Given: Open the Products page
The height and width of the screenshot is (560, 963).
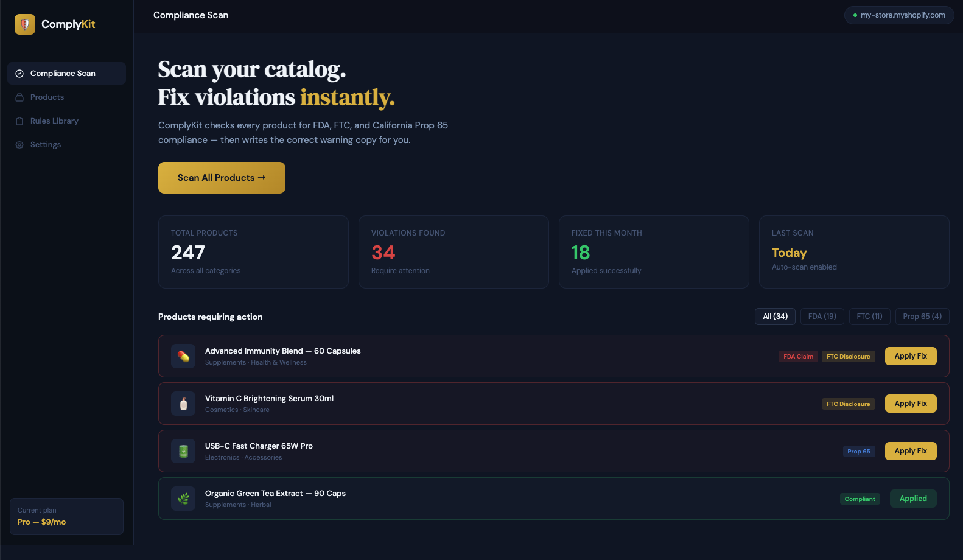Looking at the screenshot, I should pos(66,97).
